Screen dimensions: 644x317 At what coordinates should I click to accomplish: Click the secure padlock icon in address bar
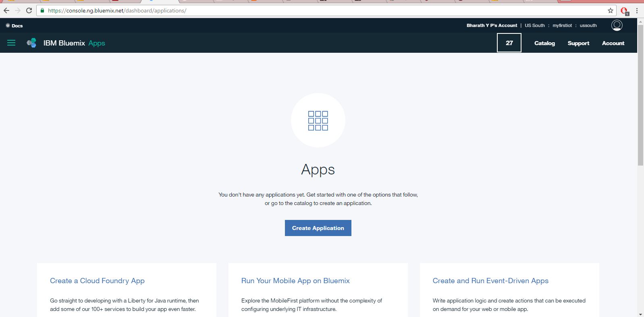42,10
